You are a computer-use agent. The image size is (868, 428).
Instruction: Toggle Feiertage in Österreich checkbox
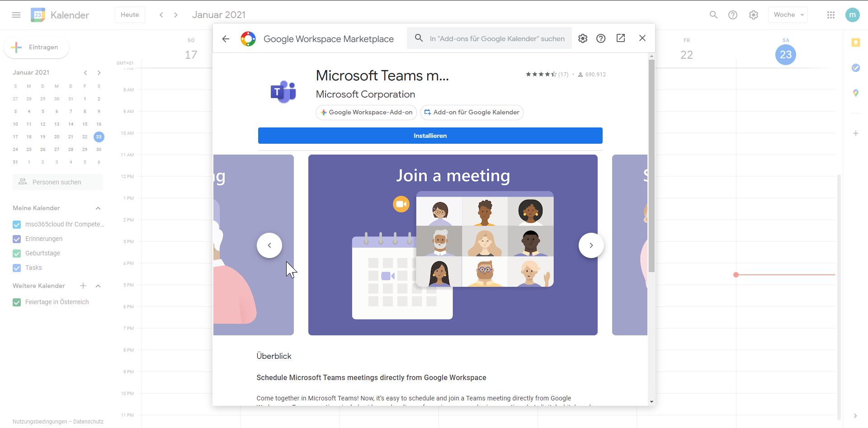click(x=17, y=302)
